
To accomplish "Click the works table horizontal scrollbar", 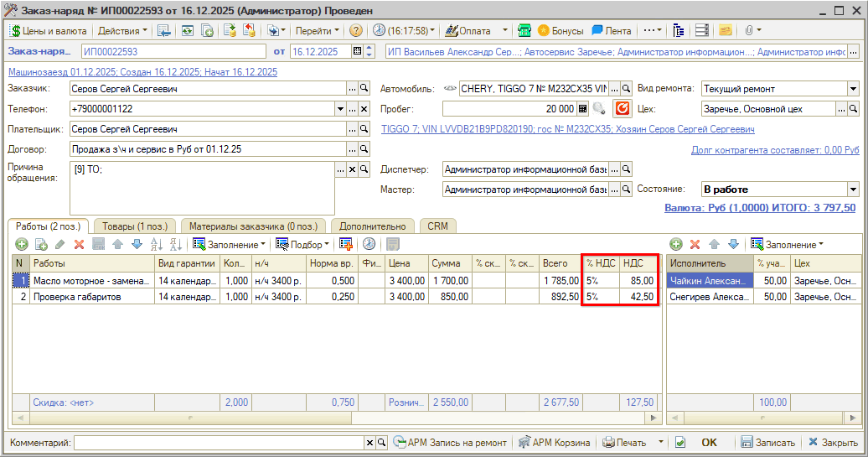I will pos(335,417).
